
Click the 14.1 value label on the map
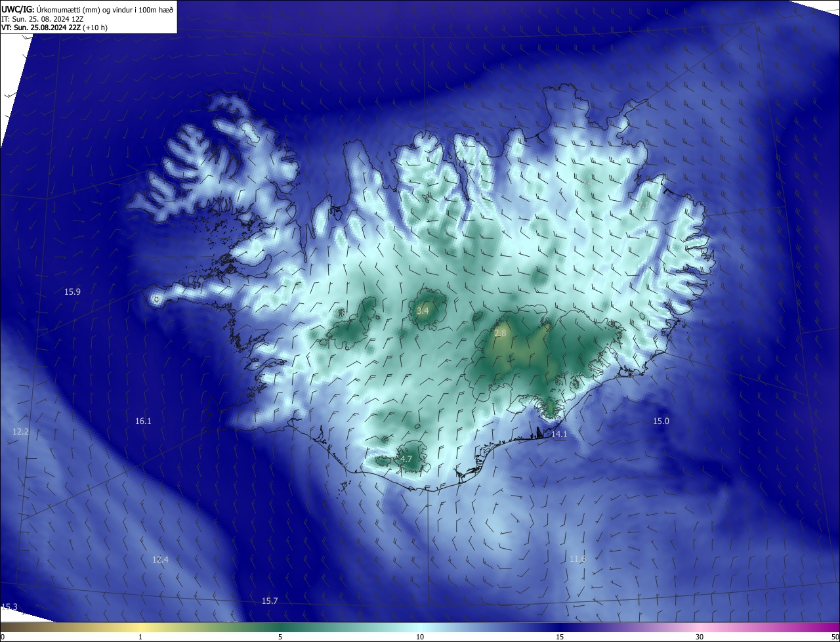(558, 435)
